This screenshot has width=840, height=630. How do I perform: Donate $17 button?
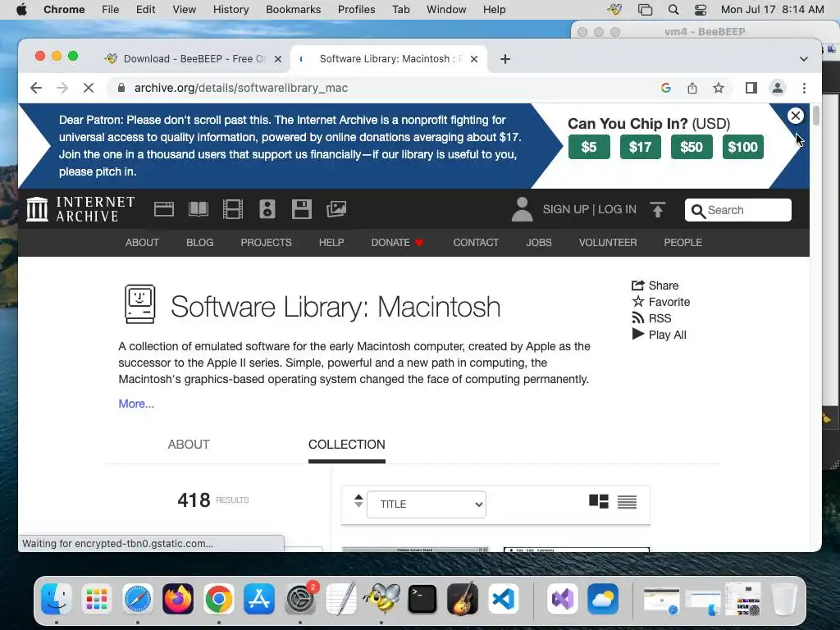[x=640, y=147]
